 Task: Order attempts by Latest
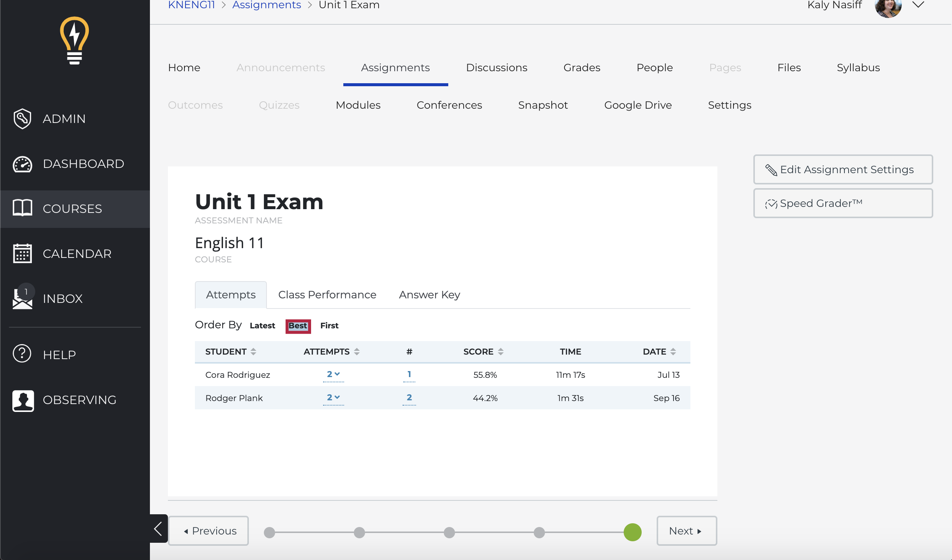(x=262, y=325)
